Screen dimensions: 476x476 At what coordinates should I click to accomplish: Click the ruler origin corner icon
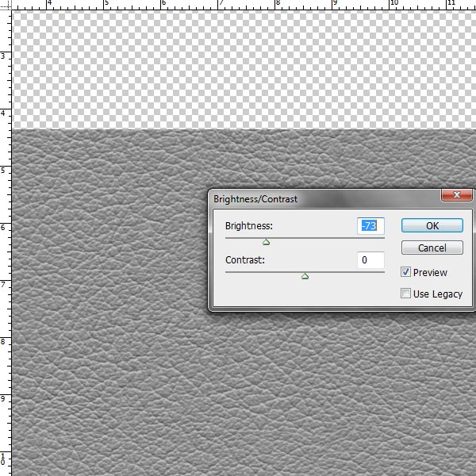click(6, 5)
